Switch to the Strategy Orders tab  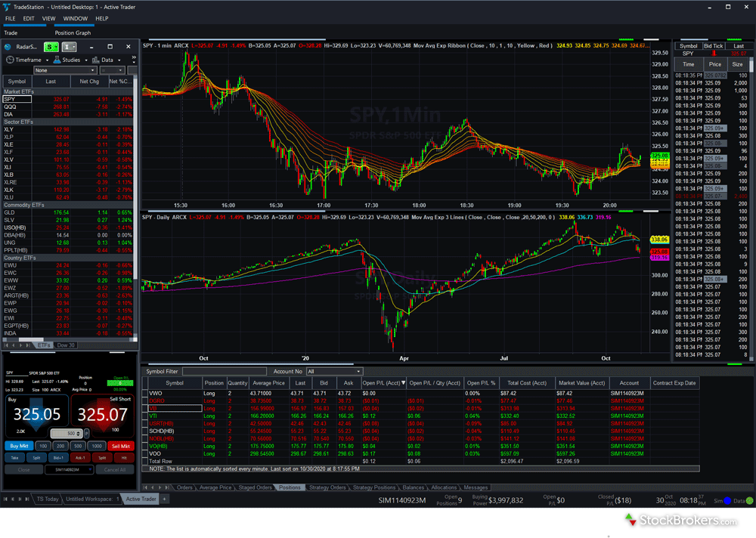point(327,487)
